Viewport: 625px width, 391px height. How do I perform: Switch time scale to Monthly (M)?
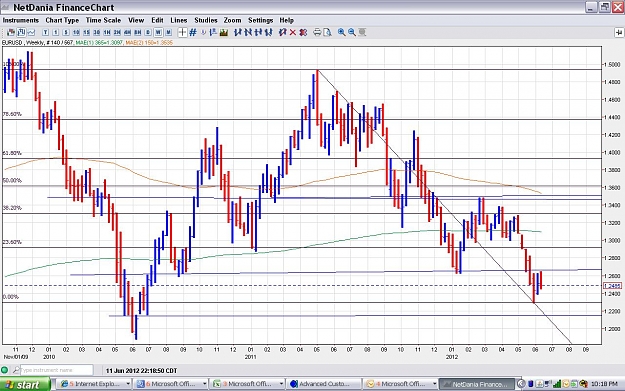(169, 32)
